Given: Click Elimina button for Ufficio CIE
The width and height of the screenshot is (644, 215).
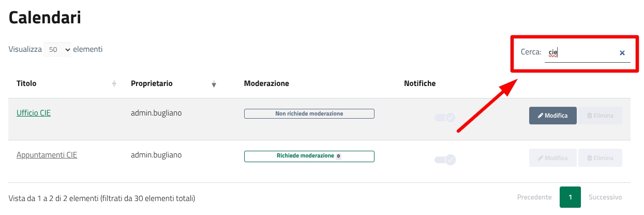Looking at the screenshot, I should click(600, 116).
